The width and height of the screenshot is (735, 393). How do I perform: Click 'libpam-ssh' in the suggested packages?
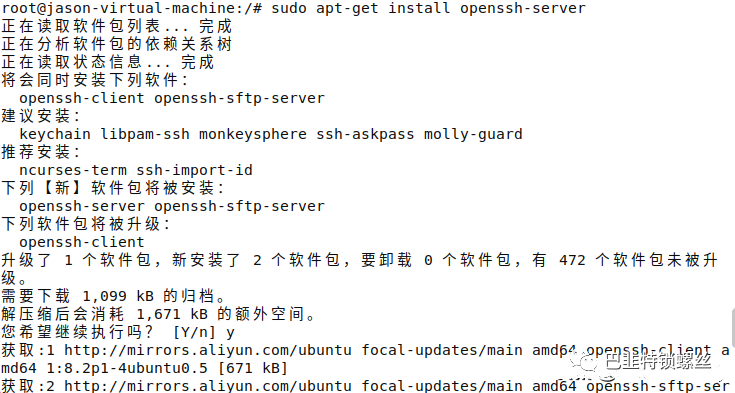[x=145, y=134]
